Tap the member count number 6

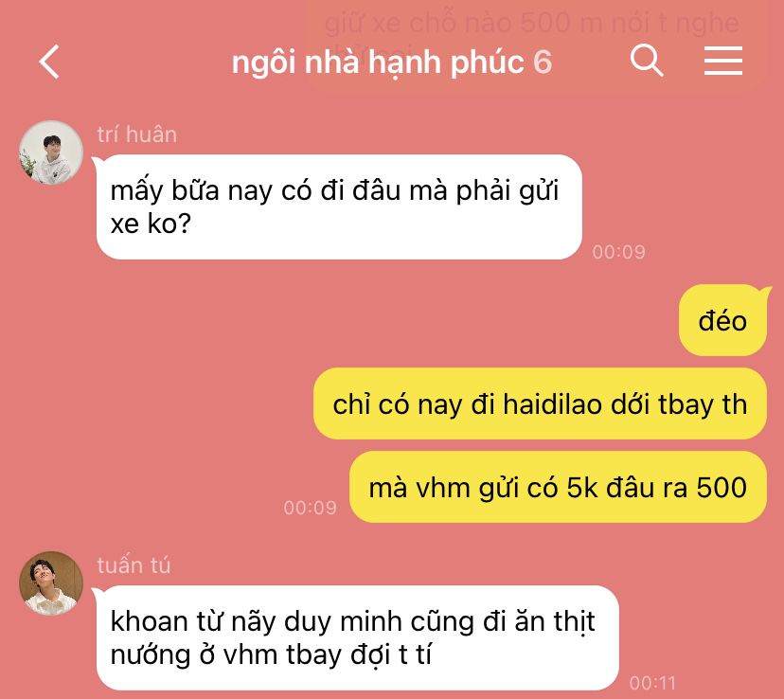coord(543,63)
